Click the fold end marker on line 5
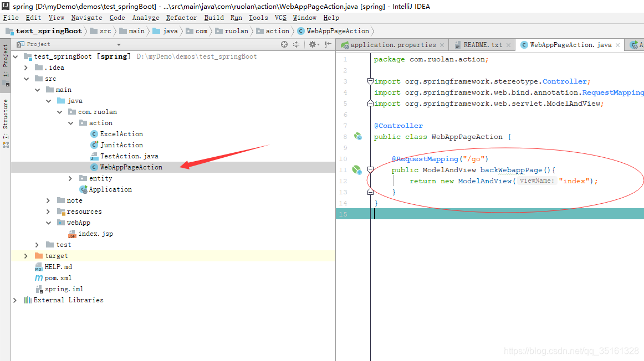The width and height of the screenshot is (644, 361). point(370,104)
